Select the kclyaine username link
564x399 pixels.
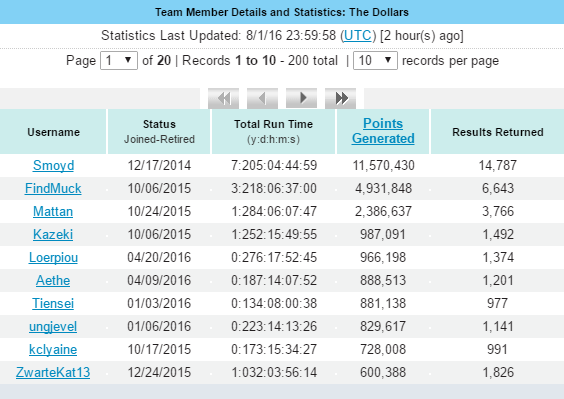point(53,350)
